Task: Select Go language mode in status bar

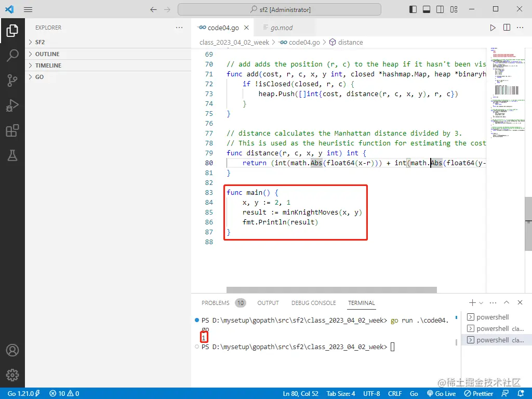Action: click(414, 394)
